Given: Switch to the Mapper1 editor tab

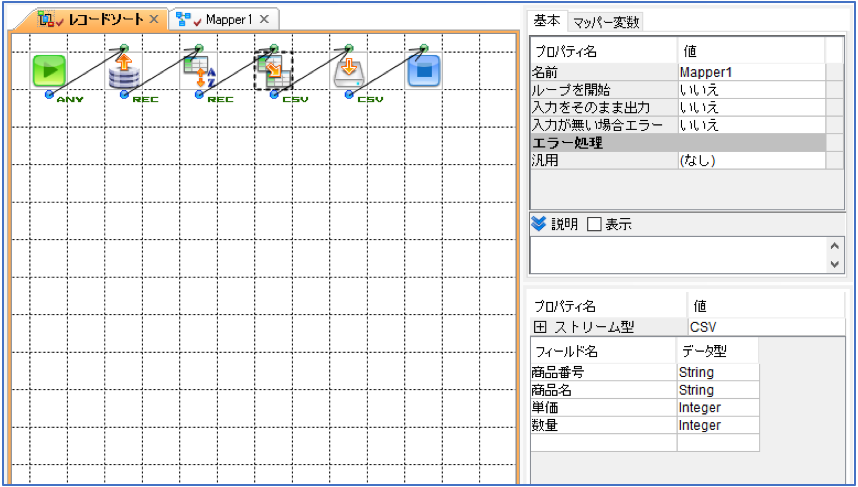Looking at the screenshot, I should point(229,20).
